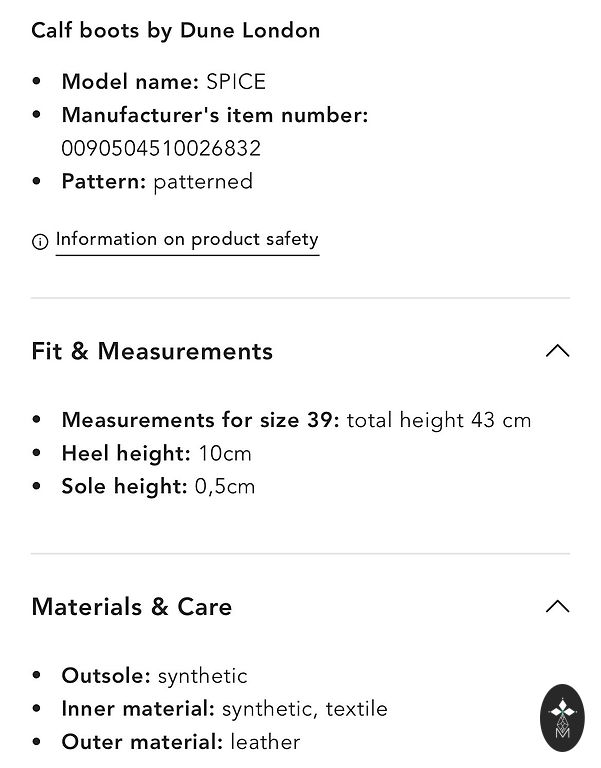
Task: Click the Heel height 10cm entry
Action: coord(157,453)
